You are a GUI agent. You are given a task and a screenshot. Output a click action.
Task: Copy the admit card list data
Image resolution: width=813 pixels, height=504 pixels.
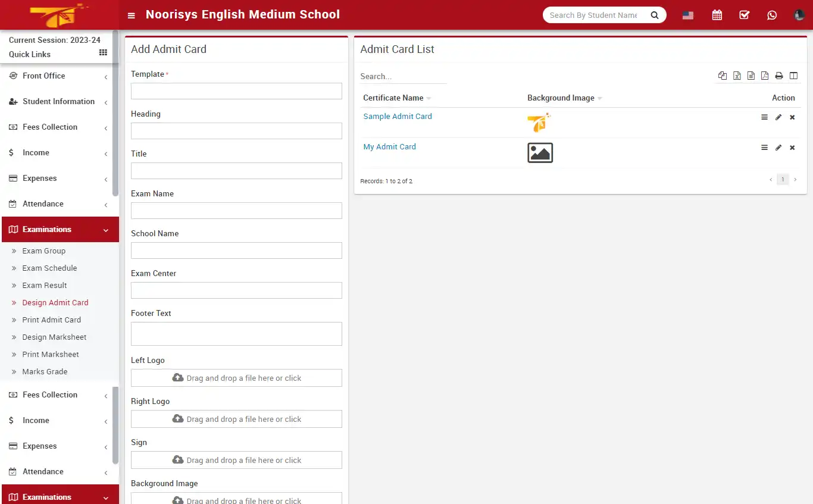point(723,76)
